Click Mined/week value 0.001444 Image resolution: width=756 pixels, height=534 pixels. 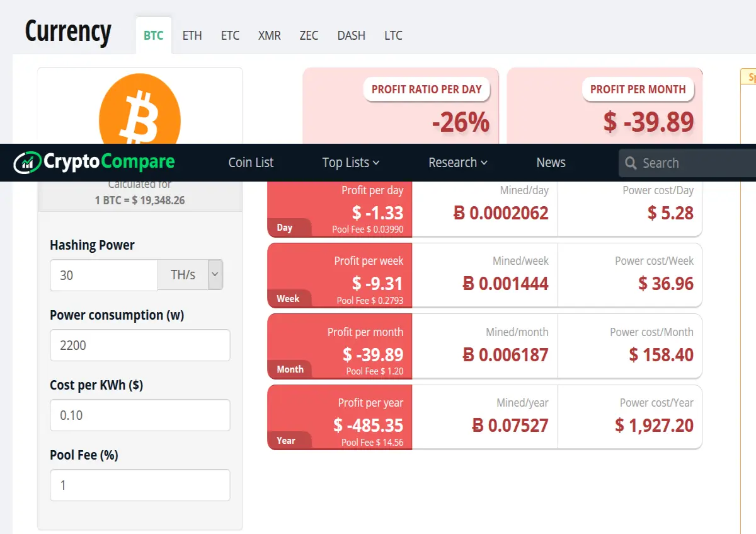506,284
